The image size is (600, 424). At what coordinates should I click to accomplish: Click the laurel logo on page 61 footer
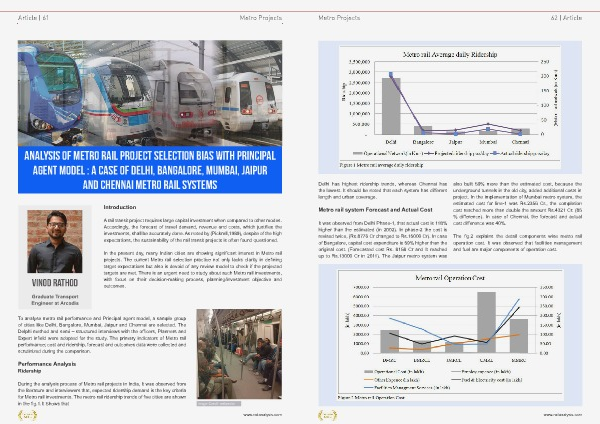click(x=27, y=415)
